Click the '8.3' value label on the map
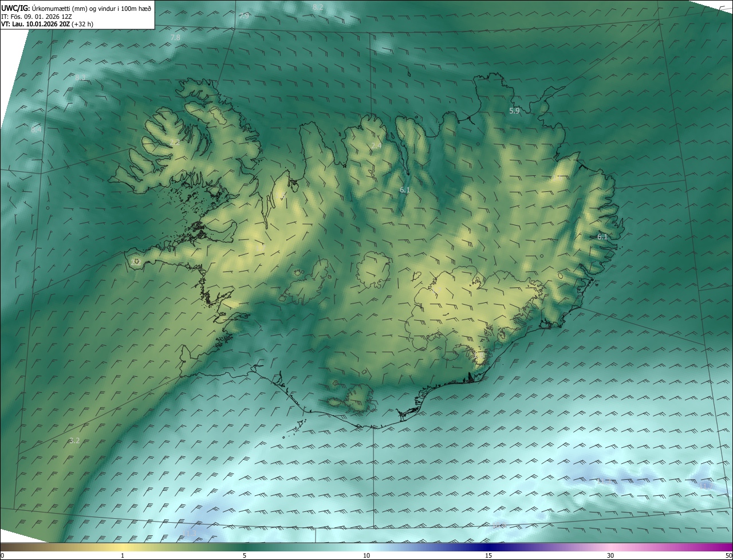The image size is (733, 560). pyautogui.click(x=80, y=77)
